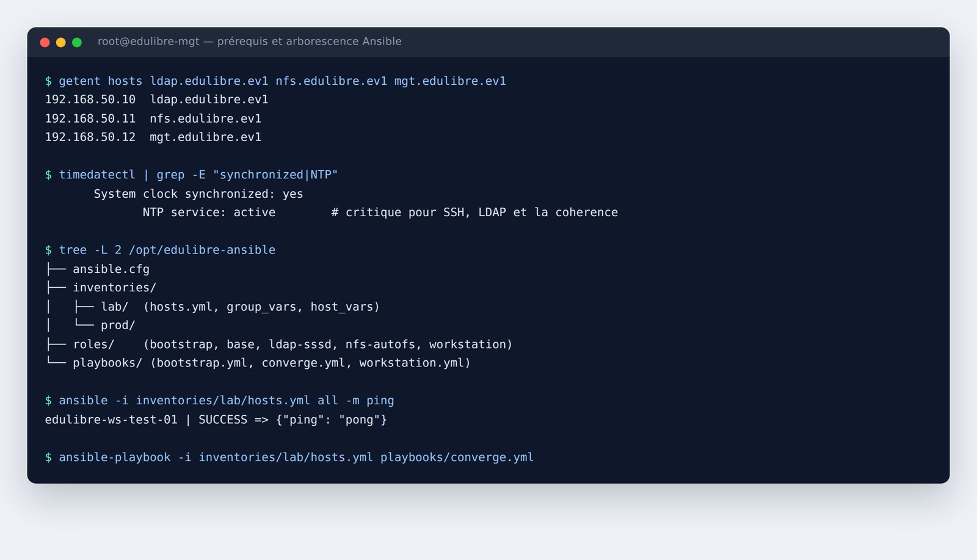Select the "lab/" tree entry
This screenshot has height=560, width=977.
[x=115, y=307]
